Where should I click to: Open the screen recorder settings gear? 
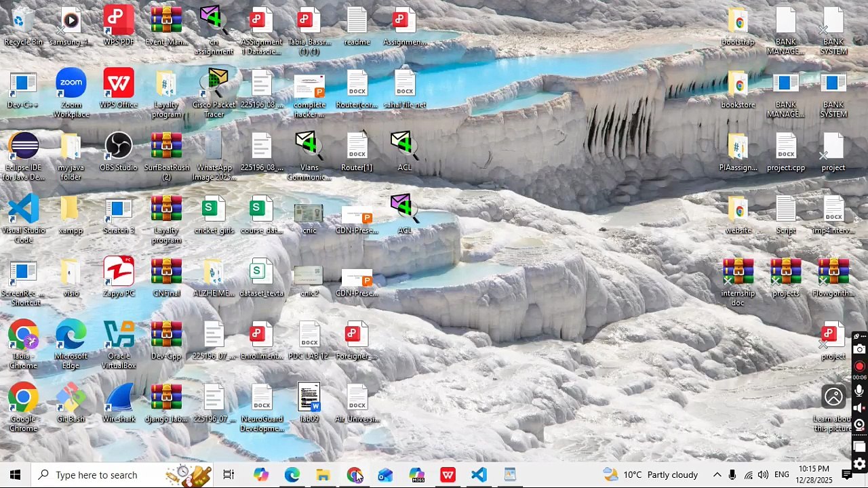tap(859, 464)
